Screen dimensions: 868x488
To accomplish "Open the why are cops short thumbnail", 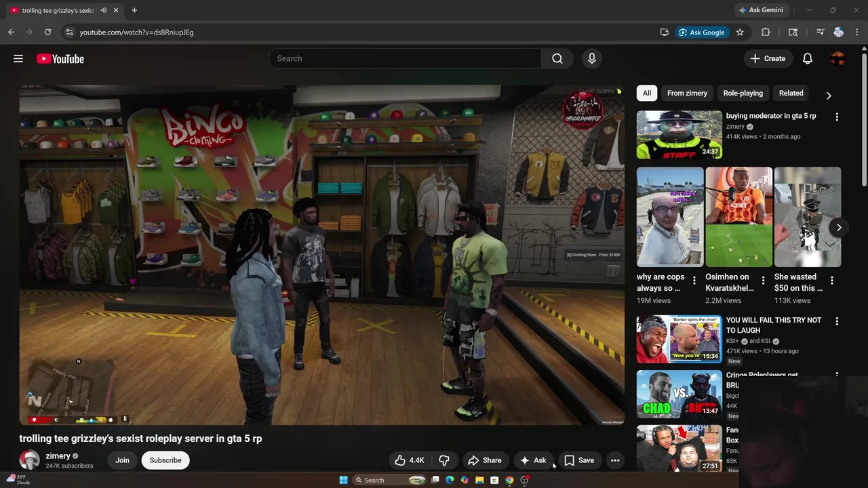I will pos(670,217).
